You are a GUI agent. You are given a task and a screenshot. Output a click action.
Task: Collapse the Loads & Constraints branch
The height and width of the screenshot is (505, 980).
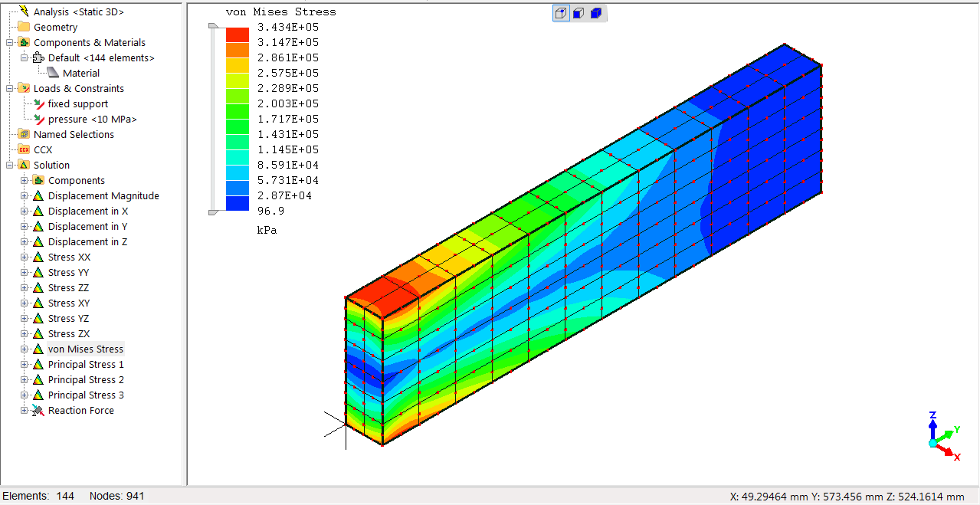(10, 88)
